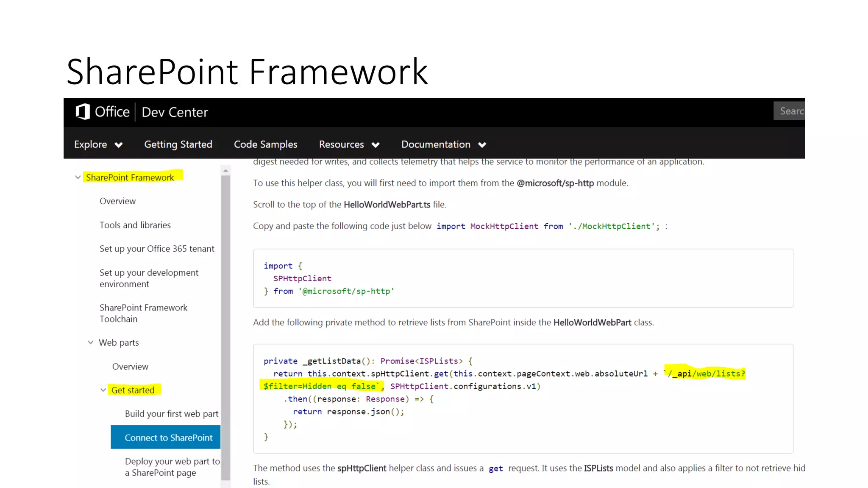Click return response.json(); line

[x=348, y=412]
